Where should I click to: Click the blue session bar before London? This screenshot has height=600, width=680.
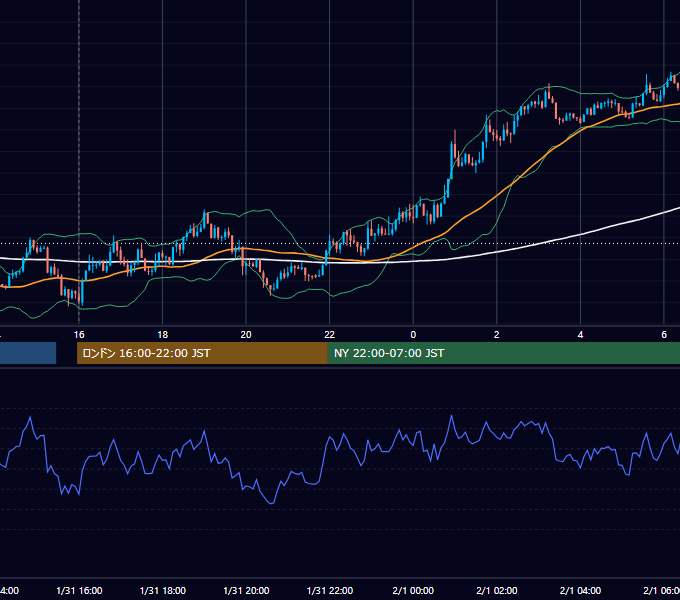click(28, 353)
